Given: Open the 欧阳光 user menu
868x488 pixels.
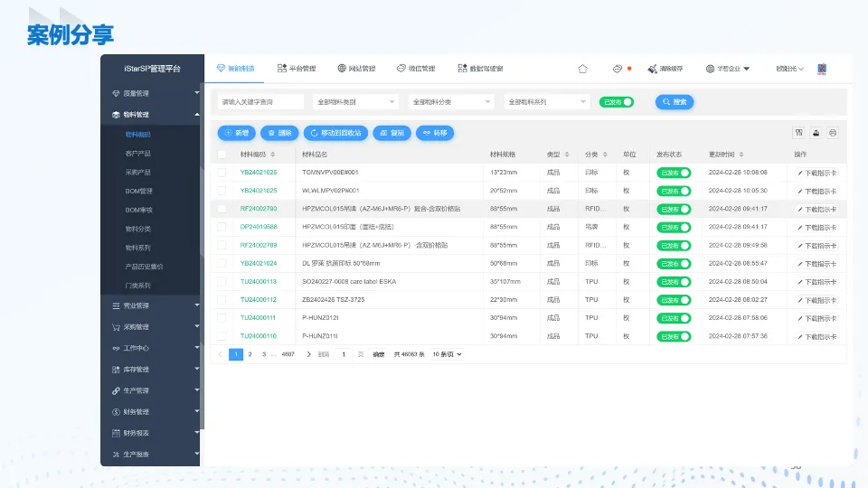Looking at the screenshot, I should click(790, 69).
